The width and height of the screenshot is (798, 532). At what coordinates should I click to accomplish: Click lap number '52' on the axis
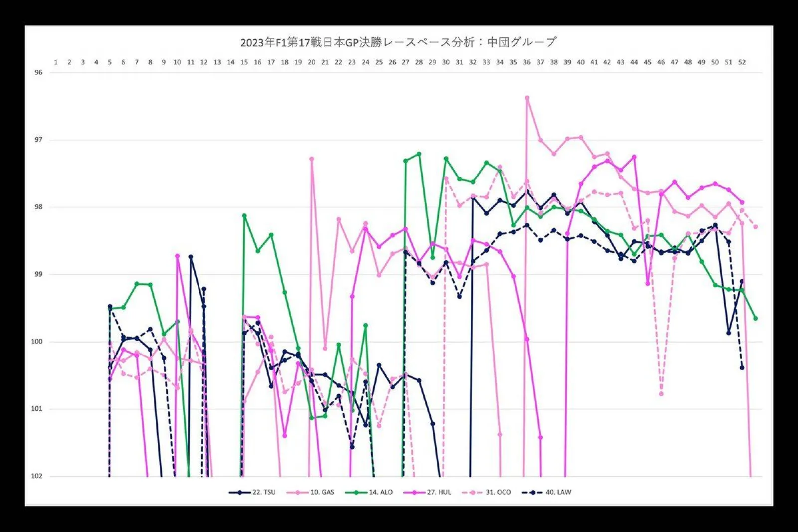click(742, 62)
